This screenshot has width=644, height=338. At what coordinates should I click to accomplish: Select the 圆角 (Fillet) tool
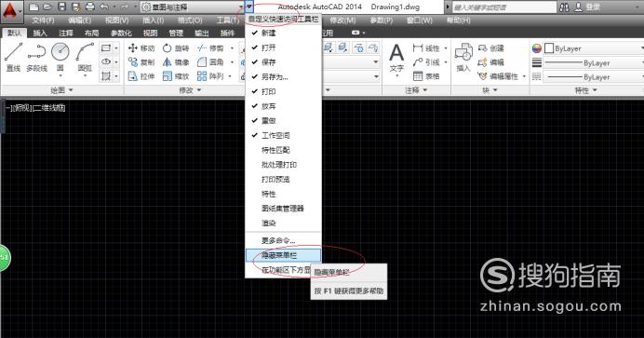click(210, 62)
